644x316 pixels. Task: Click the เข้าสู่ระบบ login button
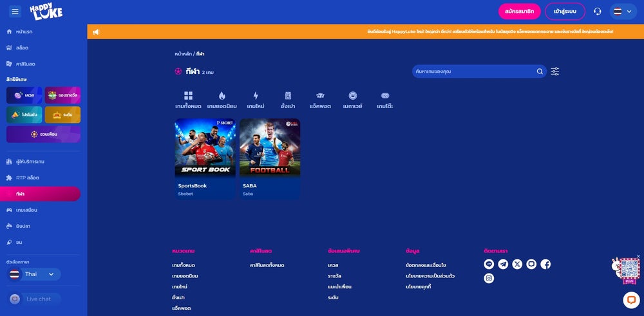(x=565, y=12)
